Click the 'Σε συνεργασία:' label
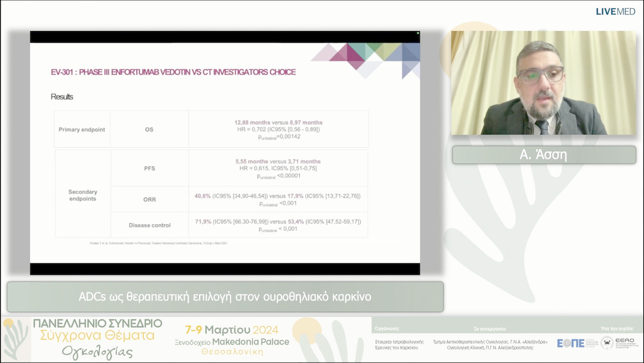The image size is (644, 363). [x=490, y=329]
